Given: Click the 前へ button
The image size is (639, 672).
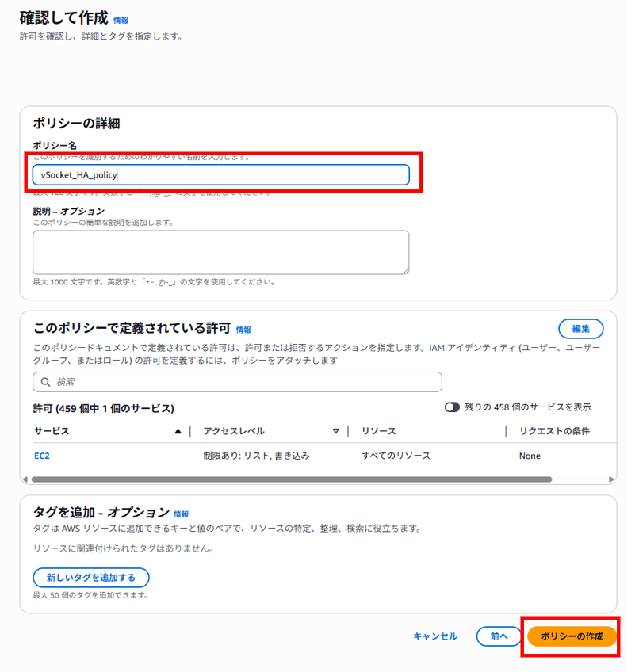Looking at the screenshot, I should (499, 636).
